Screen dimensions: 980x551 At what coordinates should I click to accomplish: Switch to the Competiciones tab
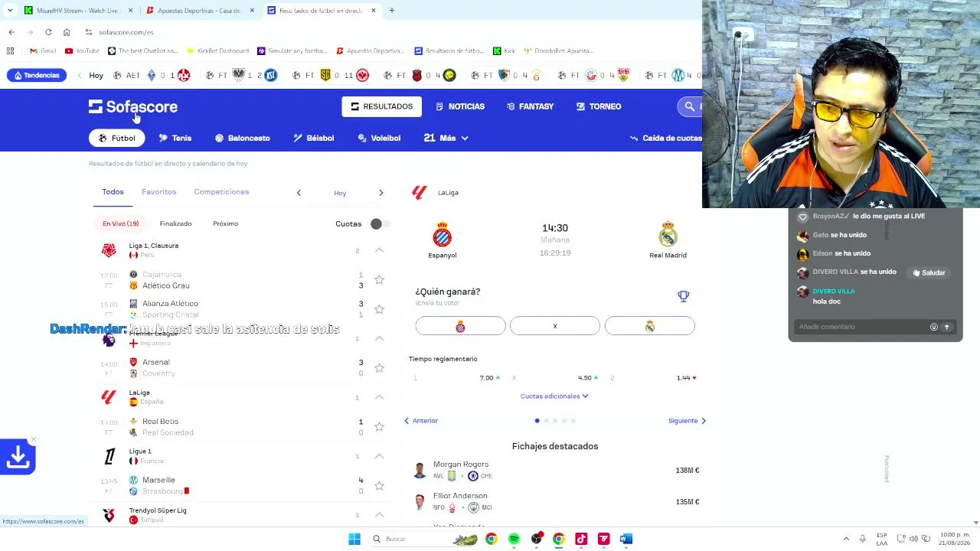pos(221,192)
